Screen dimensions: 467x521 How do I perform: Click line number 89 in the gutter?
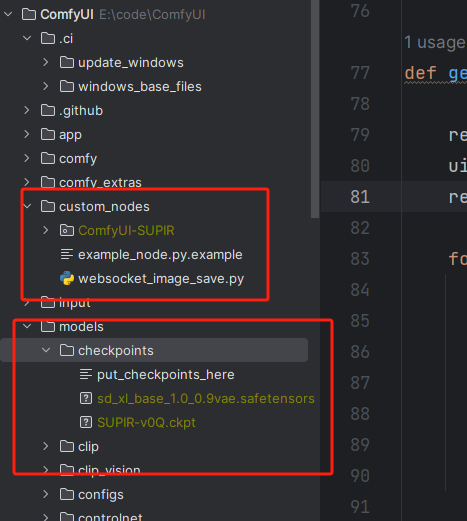point(360,445)
